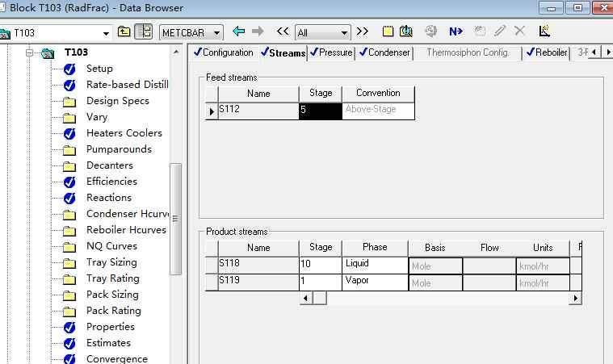The image size is (613, 364).
Task: Click the greyed delete X icon
Action: pyautogui.click(x=519, y=31)
